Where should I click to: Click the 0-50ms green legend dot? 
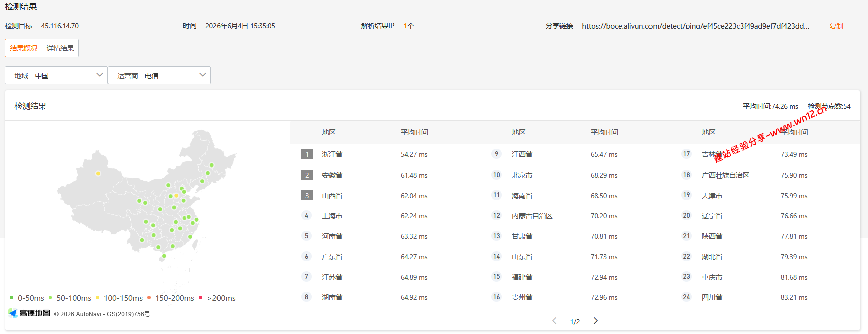click(x=11, y=297)
